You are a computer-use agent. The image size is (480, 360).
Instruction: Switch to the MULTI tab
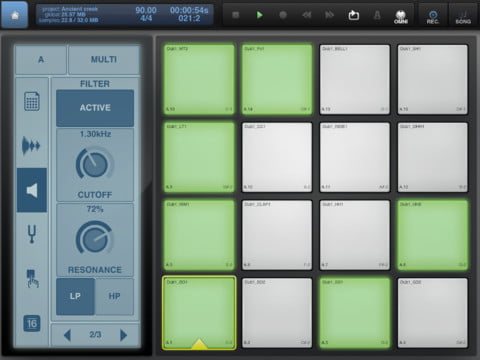click(104, 60)
